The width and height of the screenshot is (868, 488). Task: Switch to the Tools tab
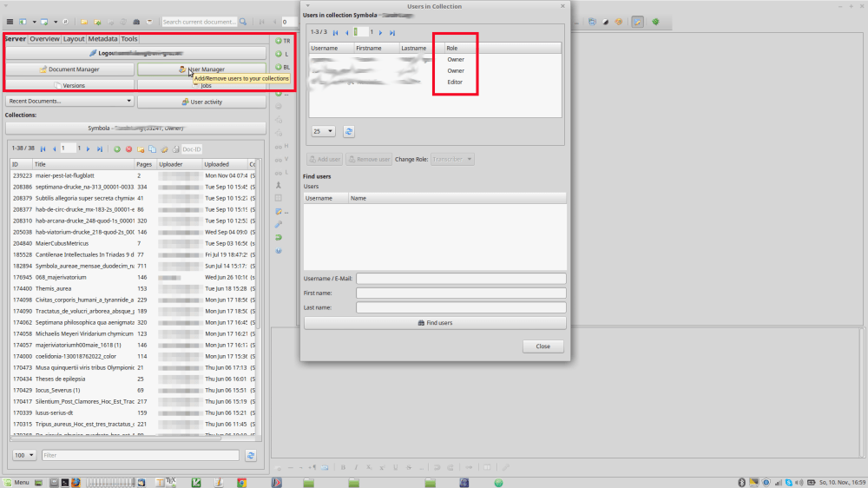(129, 39)
